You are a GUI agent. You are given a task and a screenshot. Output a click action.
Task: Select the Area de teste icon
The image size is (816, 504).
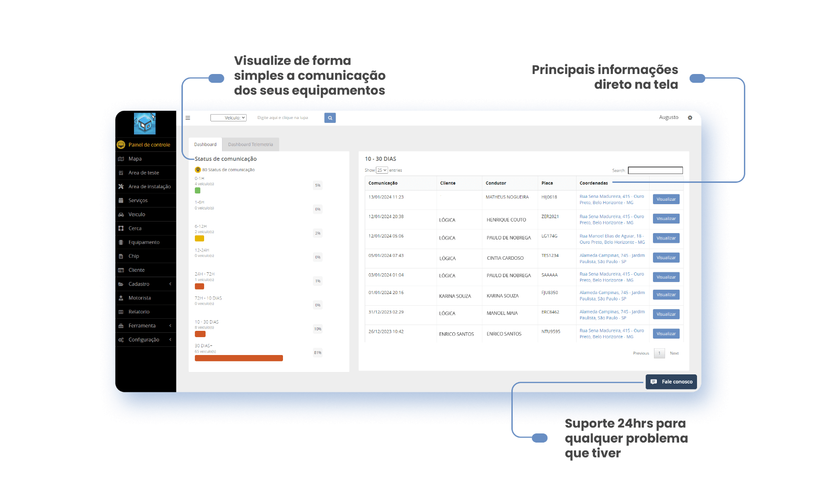(121, 173)
